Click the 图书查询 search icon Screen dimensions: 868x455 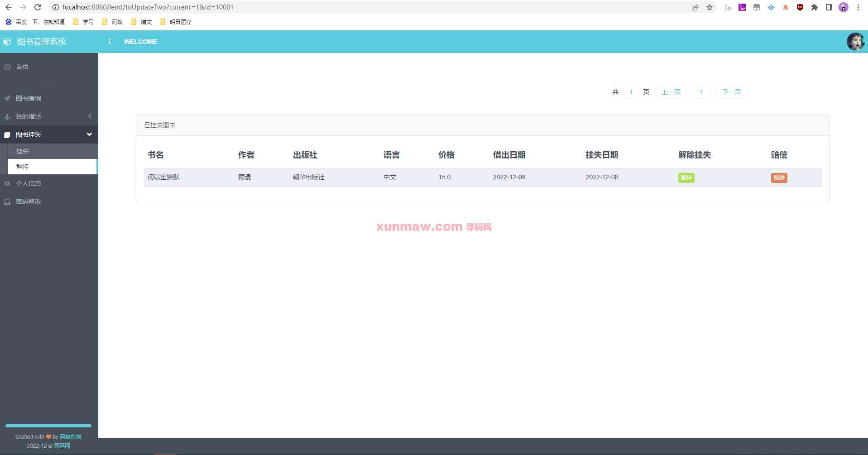coord(7,98)
